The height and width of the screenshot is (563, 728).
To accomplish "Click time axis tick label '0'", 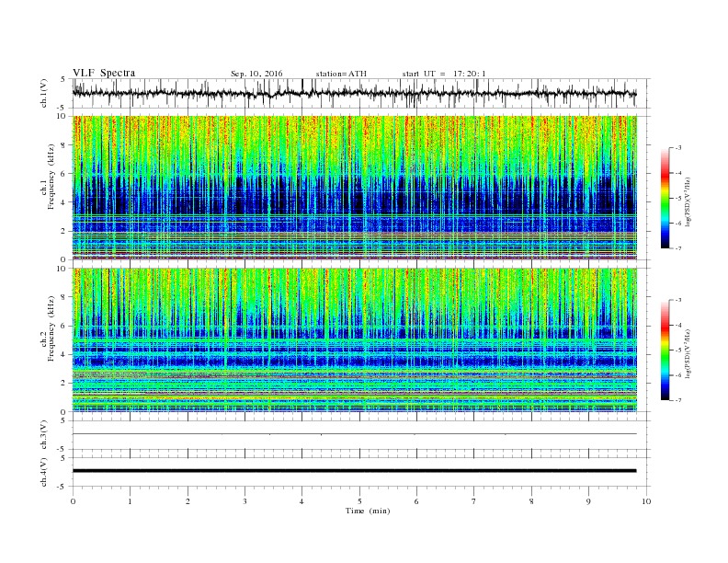I will tap(73, 501).
